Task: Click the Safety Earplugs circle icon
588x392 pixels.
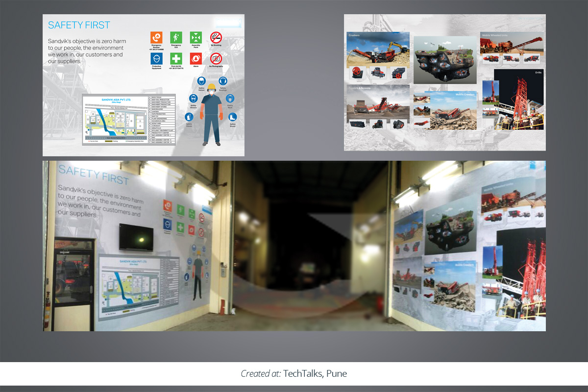Action: [x=223, y=81]
